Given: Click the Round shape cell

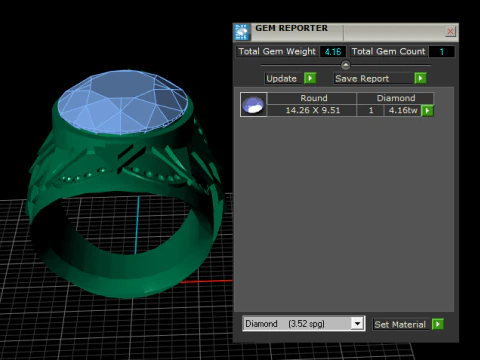Looking at the screenshot, I should [312, 98].
